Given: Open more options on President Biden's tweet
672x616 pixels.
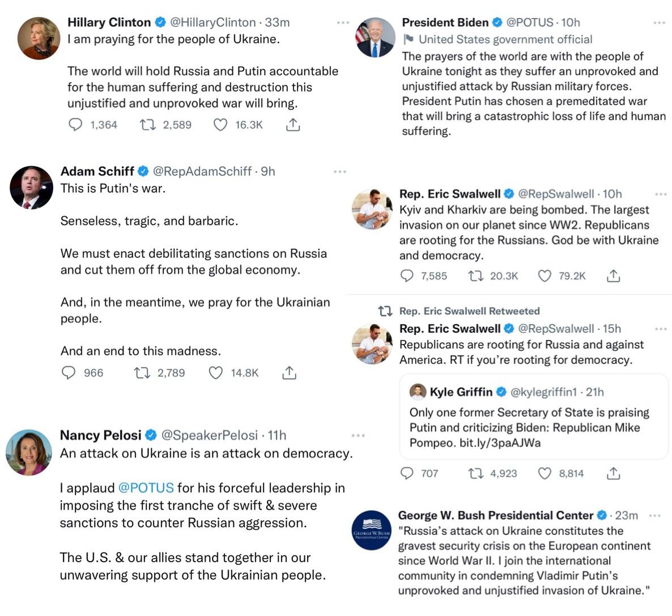Looking at the screenshot, I should (659, 23).
